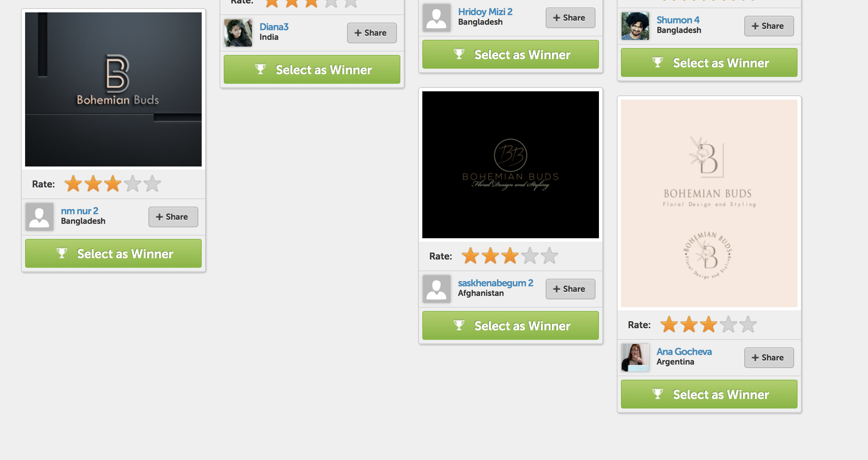Rate nm nur 2's design five stars
Image resolution: width=868 pixels, height=460 pixels.
click(x=152, y=184)
